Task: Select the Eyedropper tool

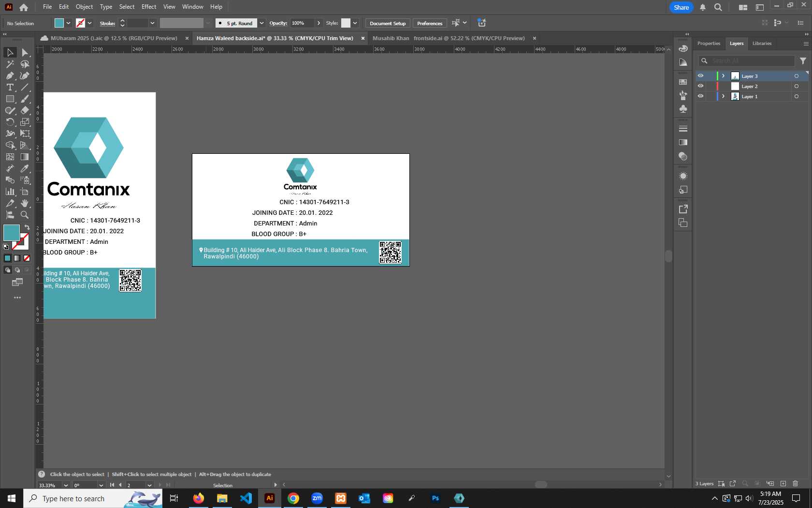Action: [x=25, y=168]
